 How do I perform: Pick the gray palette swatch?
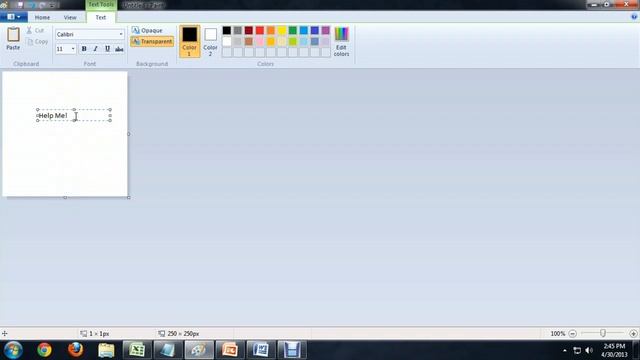[x=238, y=30]
